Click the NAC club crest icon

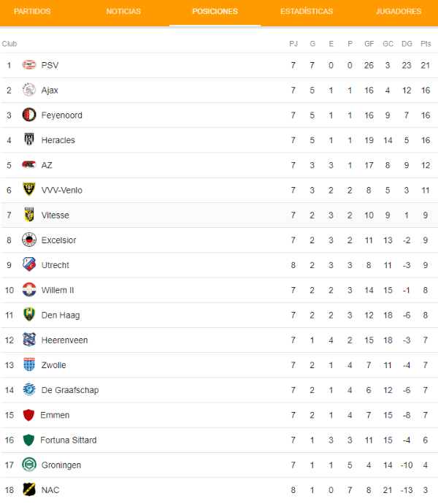click(x=29, y=490)
